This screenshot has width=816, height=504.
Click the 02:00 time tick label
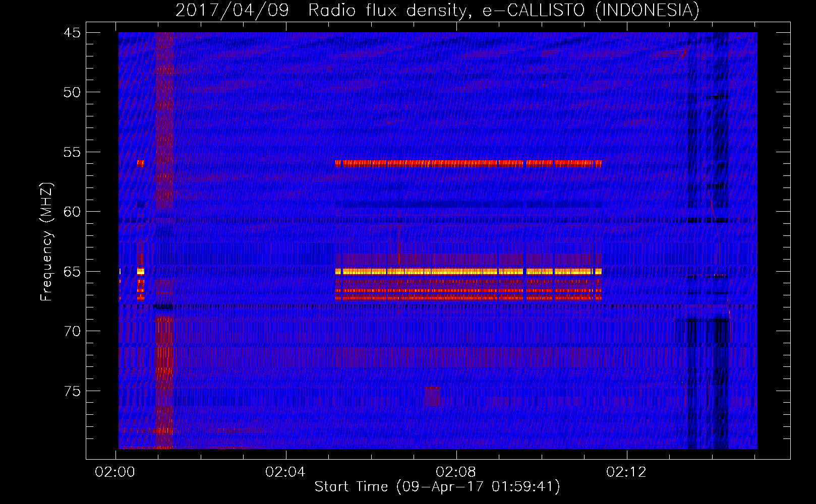click(115, 472)
